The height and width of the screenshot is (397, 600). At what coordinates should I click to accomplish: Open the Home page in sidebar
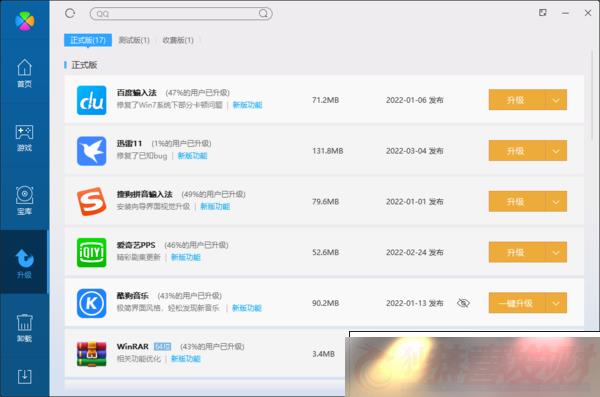point(24,74)
